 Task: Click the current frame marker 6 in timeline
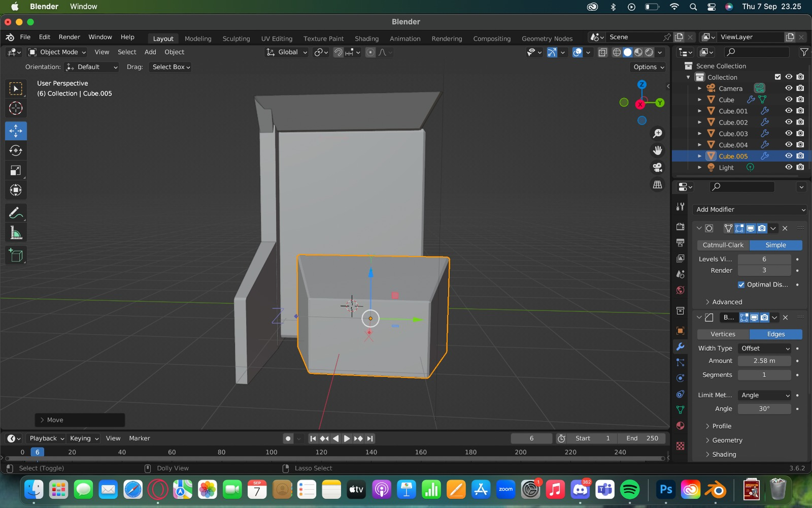[38, 452]
